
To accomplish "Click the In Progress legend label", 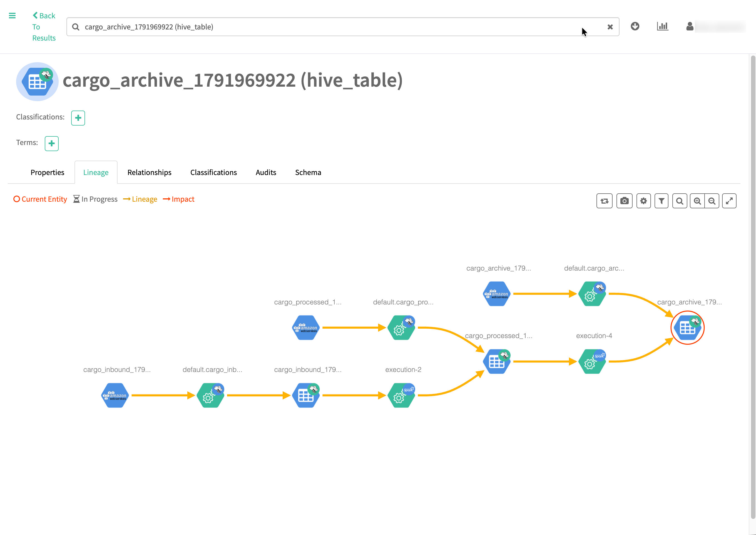I will (95, 199).
